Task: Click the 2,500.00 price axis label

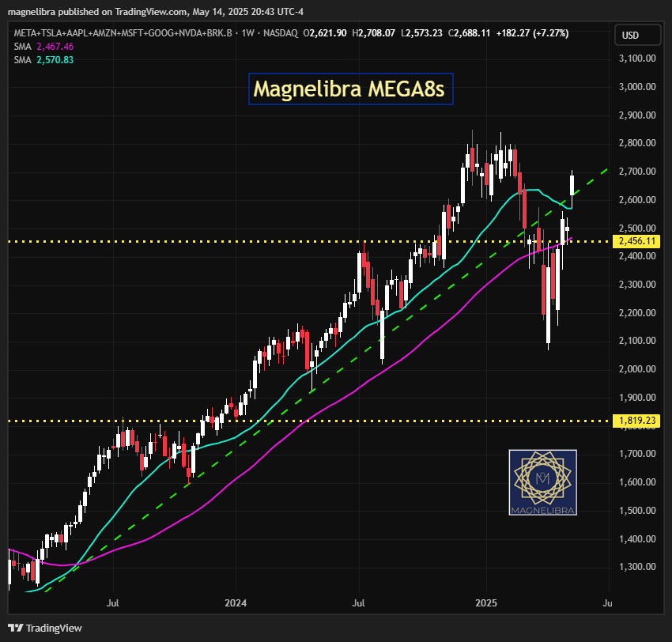Action: [x=637, y=228]
